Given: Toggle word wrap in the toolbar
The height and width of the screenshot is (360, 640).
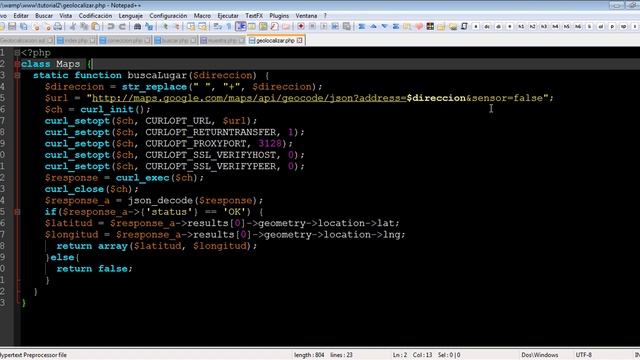Looking at the screenshot, I should coord(218,27).
